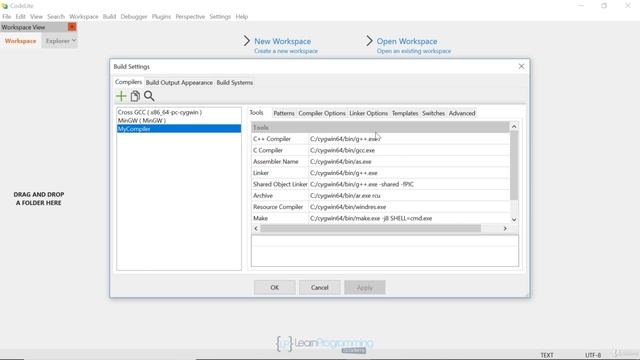Scan for compilers with the magnifier icon
The image size is (640, 360).
pyautogui.click(x=149, y=96)
